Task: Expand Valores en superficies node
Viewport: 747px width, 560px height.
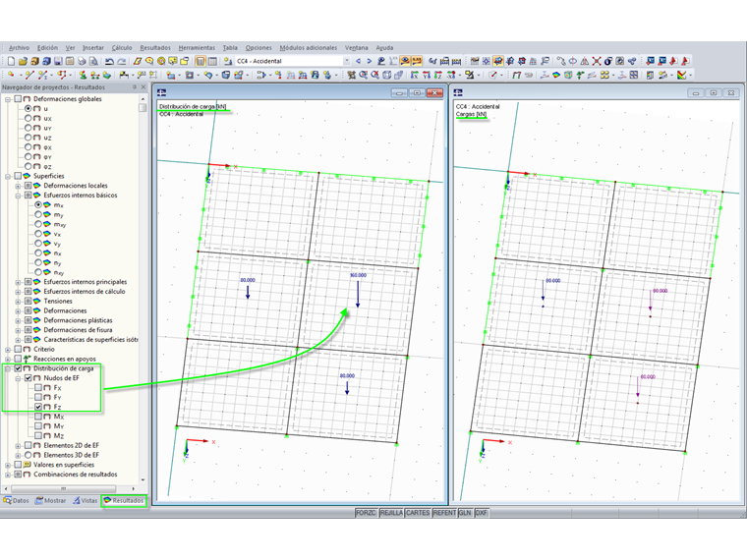Action: click(8, 465)
